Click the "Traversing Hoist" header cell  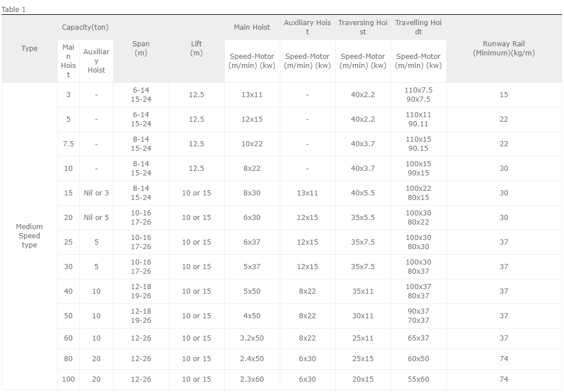pos(363,27)
